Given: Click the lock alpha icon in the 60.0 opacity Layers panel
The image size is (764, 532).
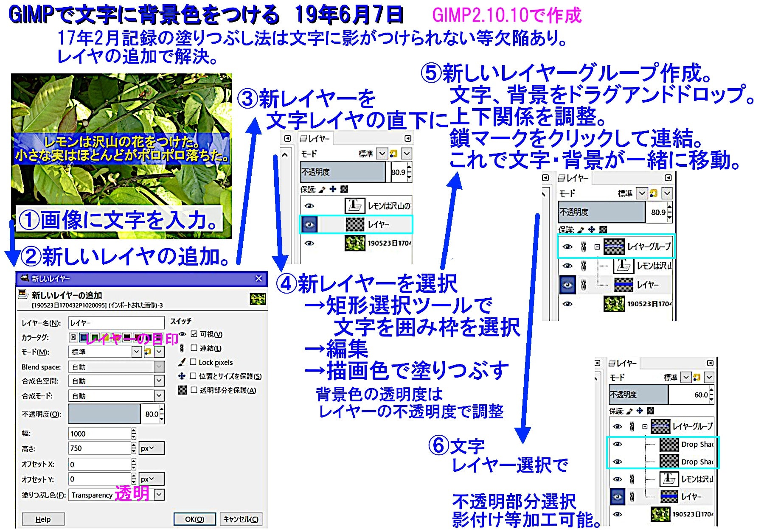Looking at the screenshot, I should [650, 411].
